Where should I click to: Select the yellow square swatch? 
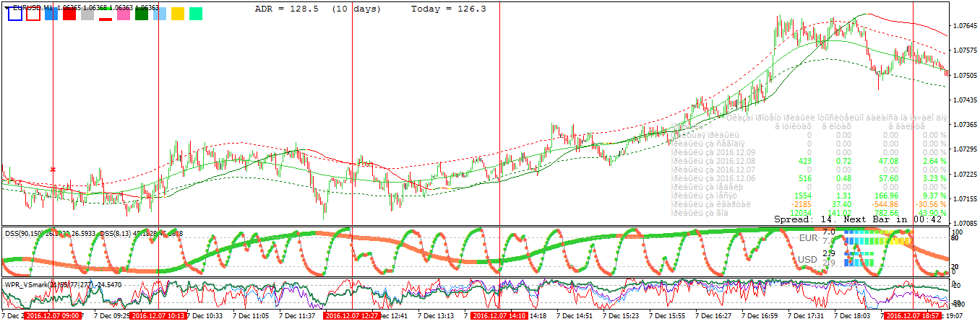point(178,14)
